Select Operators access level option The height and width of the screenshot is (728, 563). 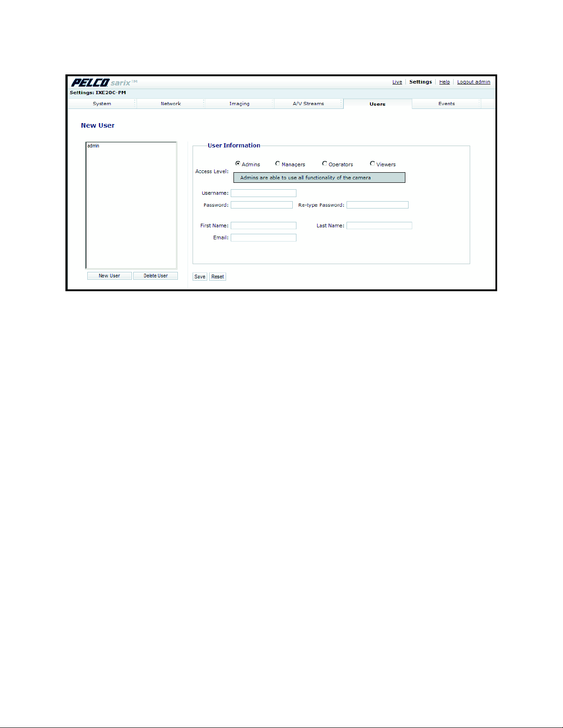[x=324, y=164]
